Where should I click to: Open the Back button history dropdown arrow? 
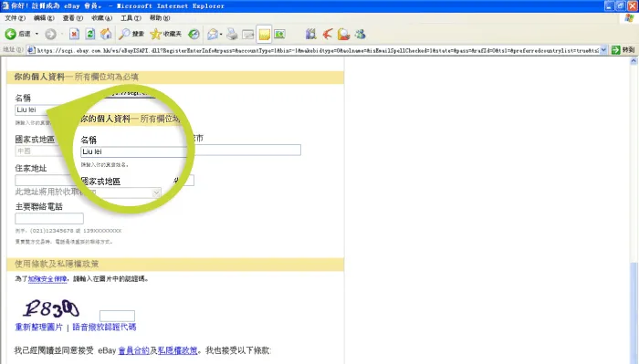(x=37, y=34)
